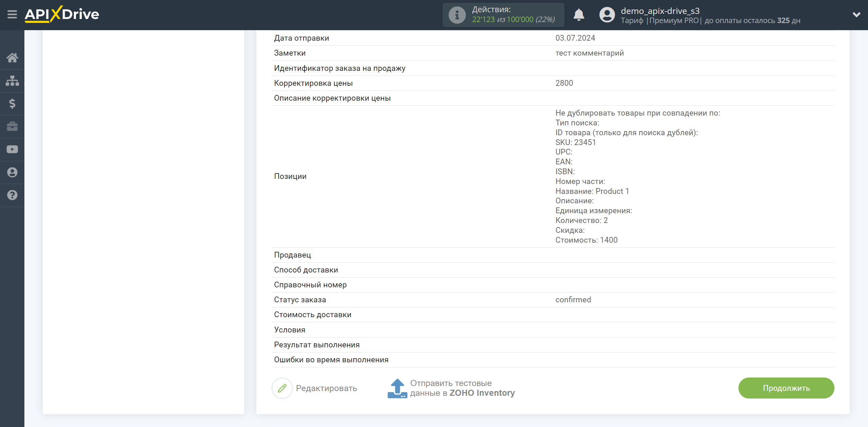Screen dimensions: 868x427
Task: Expand the account dropdown chevron
Action: [x=856, y=15]
